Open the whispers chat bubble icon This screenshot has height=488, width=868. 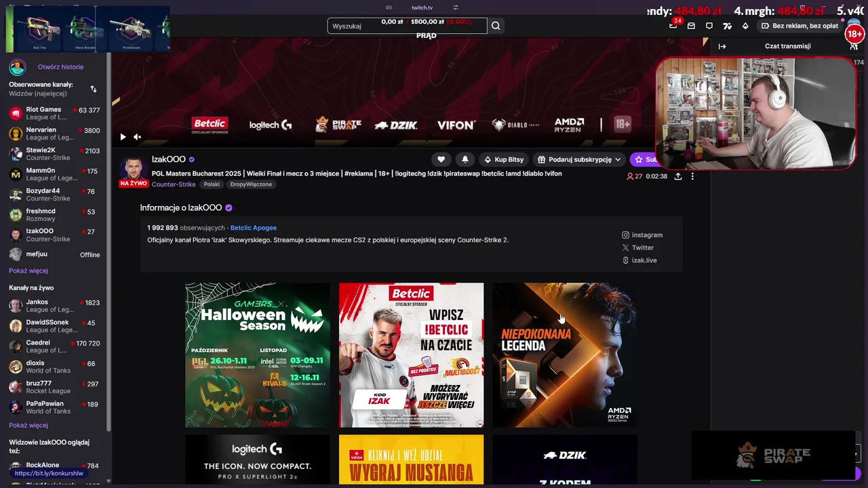coord(709,26)
